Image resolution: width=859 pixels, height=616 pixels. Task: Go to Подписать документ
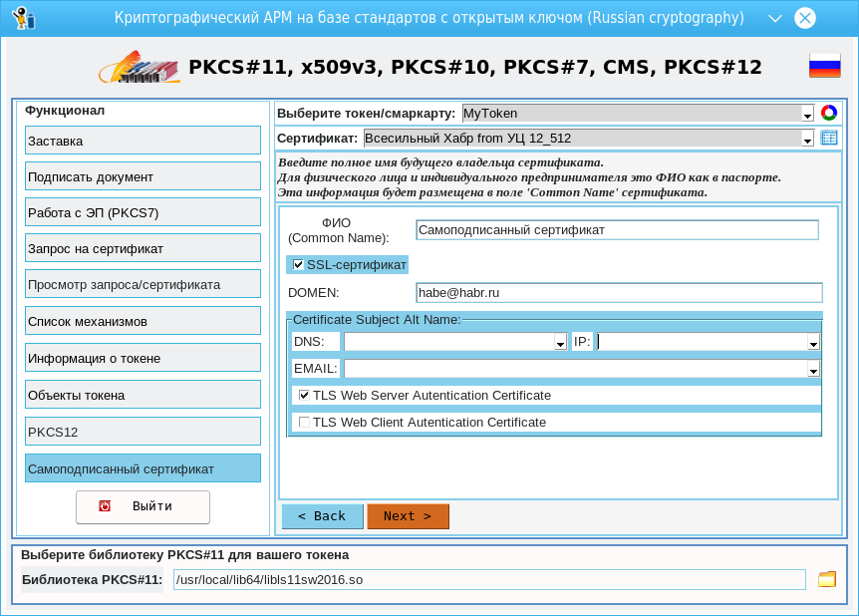point(143,176)
